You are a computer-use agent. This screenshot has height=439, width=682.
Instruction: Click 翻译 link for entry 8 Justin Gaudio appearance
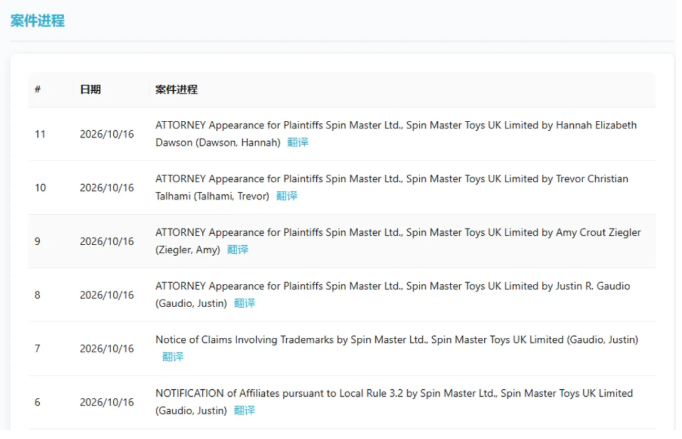pyautogui.click(x=244, y=303)
